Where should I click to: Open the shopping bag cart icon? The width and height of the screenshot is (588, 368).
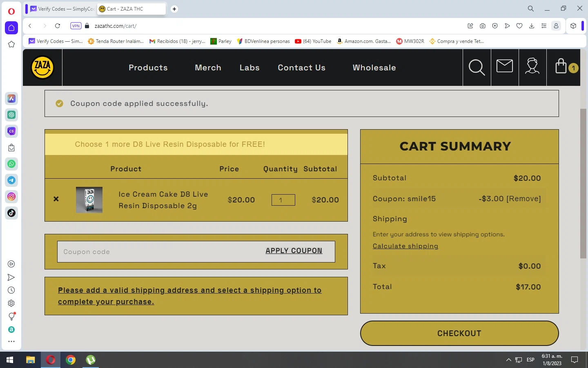coord(561,66)
